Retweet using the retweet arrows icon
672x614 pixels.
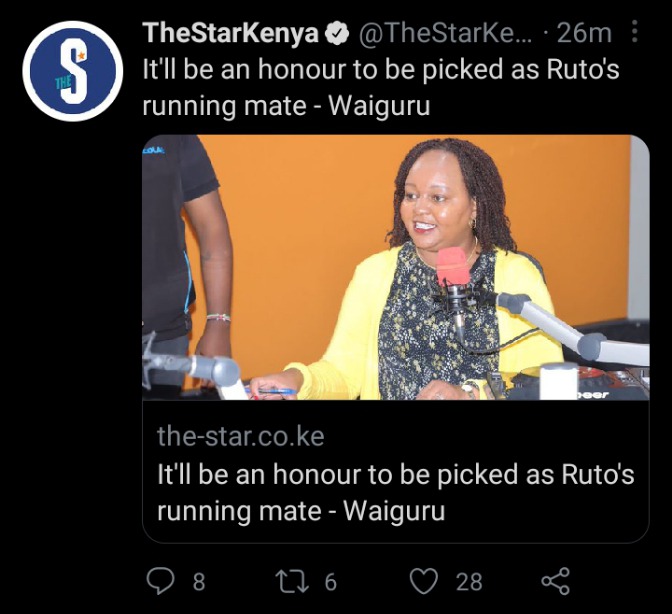[x=291, y=581]
